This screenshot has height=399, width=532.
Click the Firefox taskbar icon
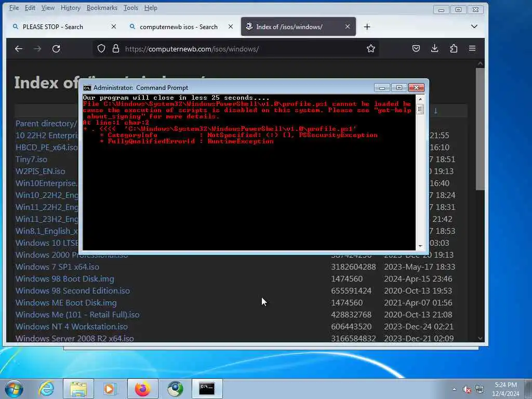tap(142, 389)
